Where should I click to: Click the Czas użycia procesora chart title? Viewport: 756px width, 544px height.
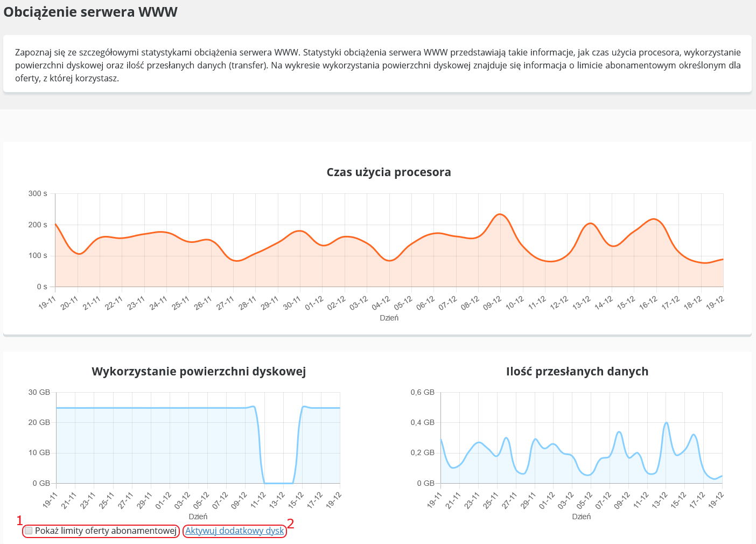pyautogui.click(x=389, y=172)
